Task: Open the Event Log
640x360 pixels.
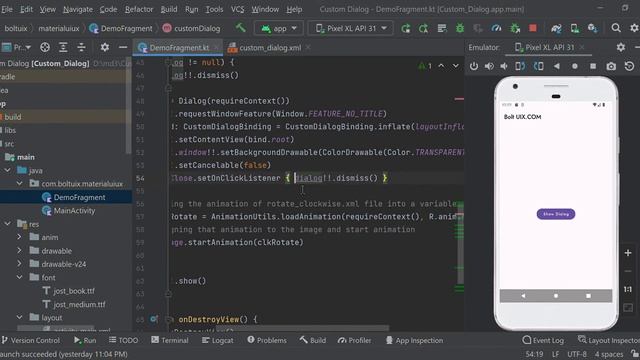Action: point(543,340)
